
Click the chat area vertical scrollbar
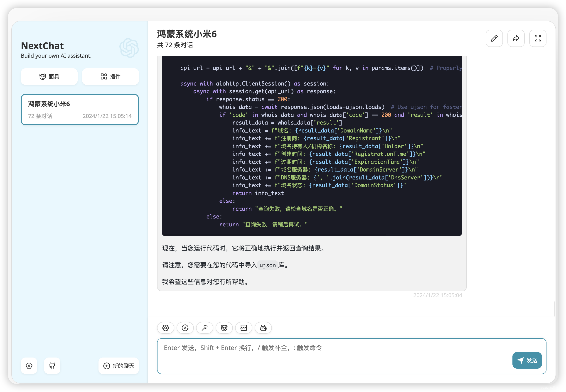tap(554, 309)
